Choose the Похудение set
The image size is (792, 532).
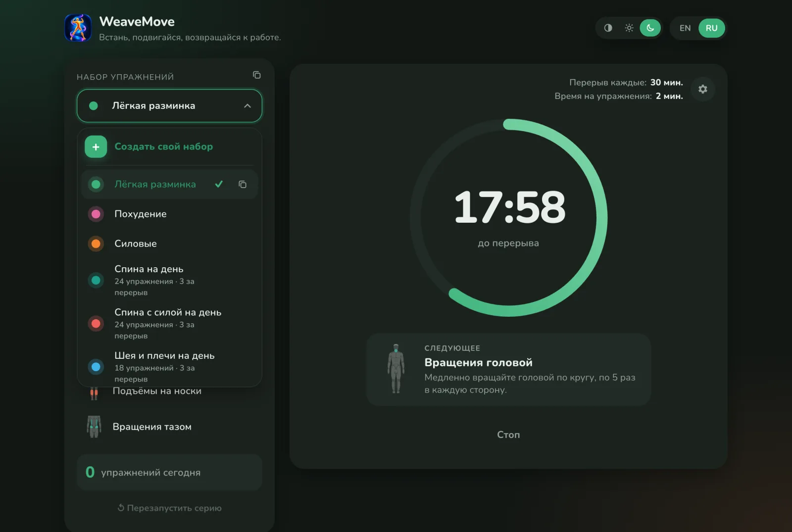coord(170,214)
